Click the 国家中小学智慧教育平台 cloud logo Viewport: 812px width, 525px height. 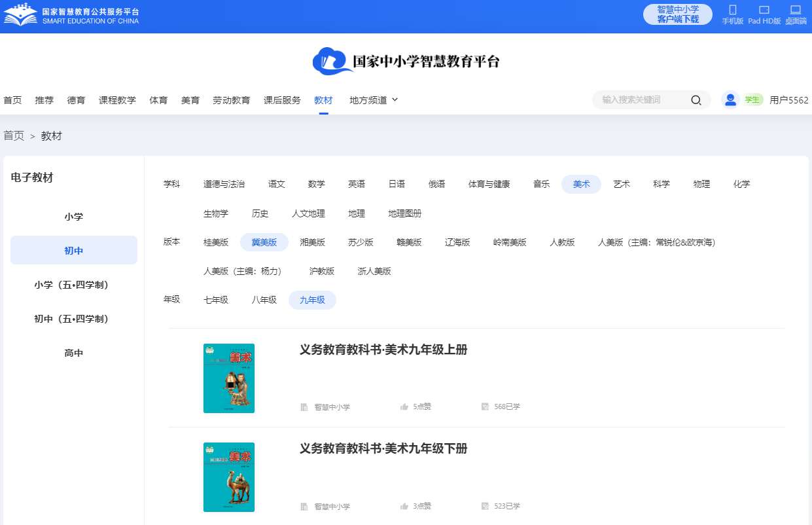[406, 62]
